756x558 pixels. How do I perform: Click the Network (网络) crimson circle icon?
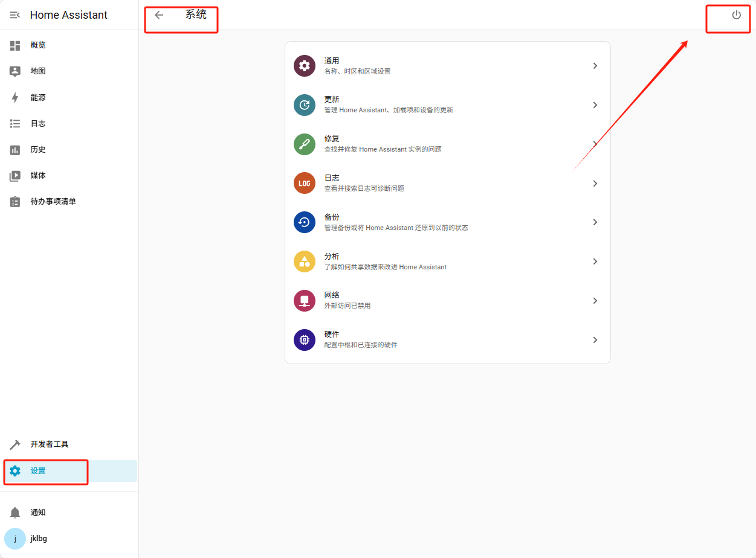tap(305, 301)
